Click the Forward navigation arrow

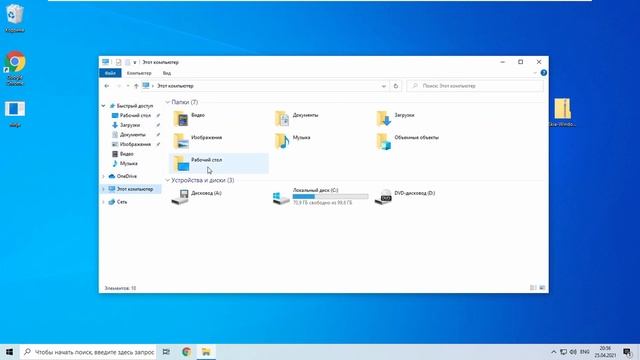(119, 86)
